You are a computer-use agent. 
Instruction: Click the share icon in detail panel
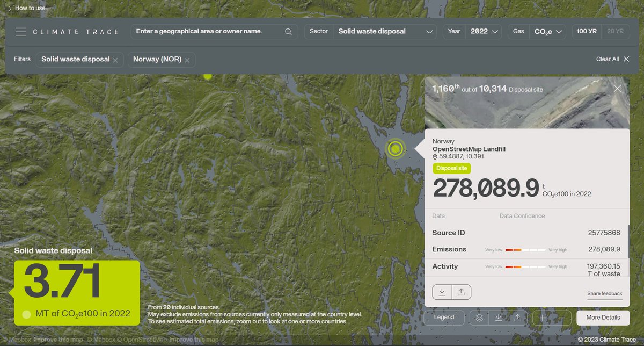pyautogui.click(x=462, y=292)
